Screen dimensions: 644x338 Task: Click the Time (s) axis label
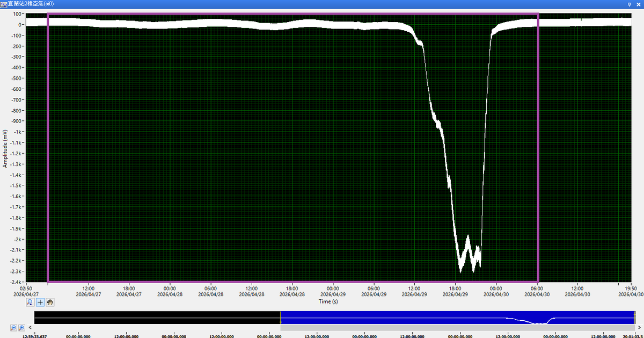tap(328, 301)
